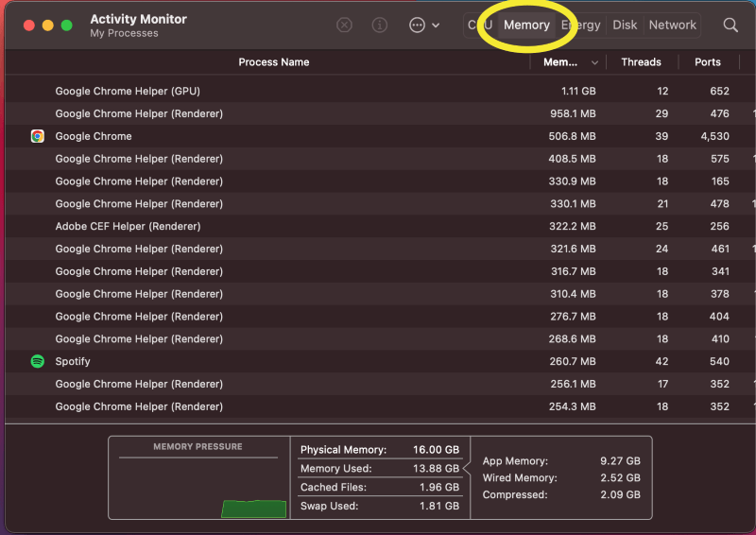756x535 pixels.
Task: Click the Swap Used 1.81 GB entry
Action: click(380, 506)
